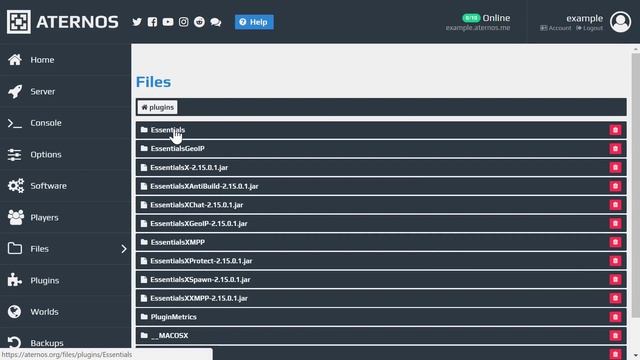This screenshot has height=360, width=640.
Task: Delete EssentialsXAntiBuild-2.15.0.1.jar file
Action: pos(615,186)
